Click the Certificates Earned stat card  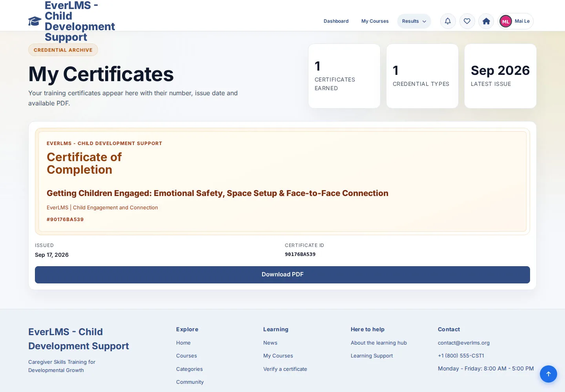(344, 76)
